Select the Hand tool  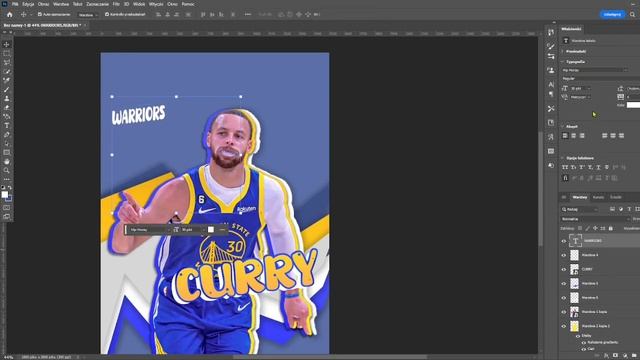pos(7,162)
